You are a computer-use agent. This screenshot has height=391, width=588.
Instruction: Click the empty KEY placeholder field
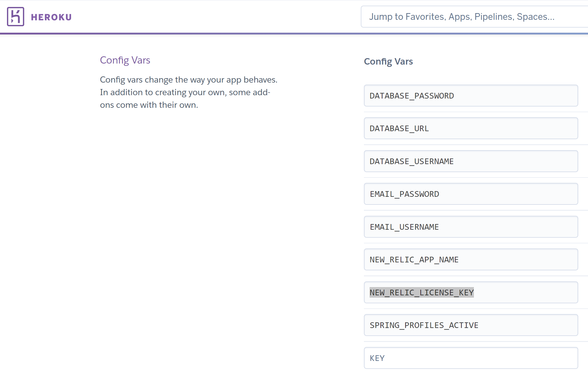[x=471, y=358]
